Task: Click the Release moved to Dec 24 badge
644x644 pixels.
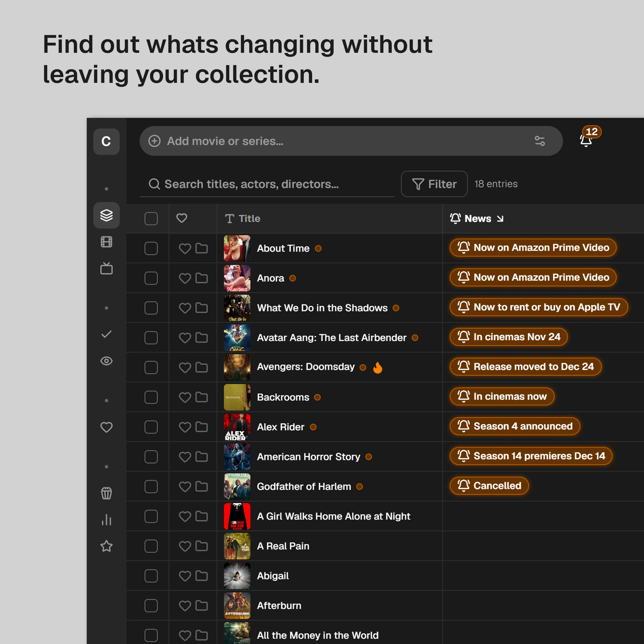Action: (525, 367)
